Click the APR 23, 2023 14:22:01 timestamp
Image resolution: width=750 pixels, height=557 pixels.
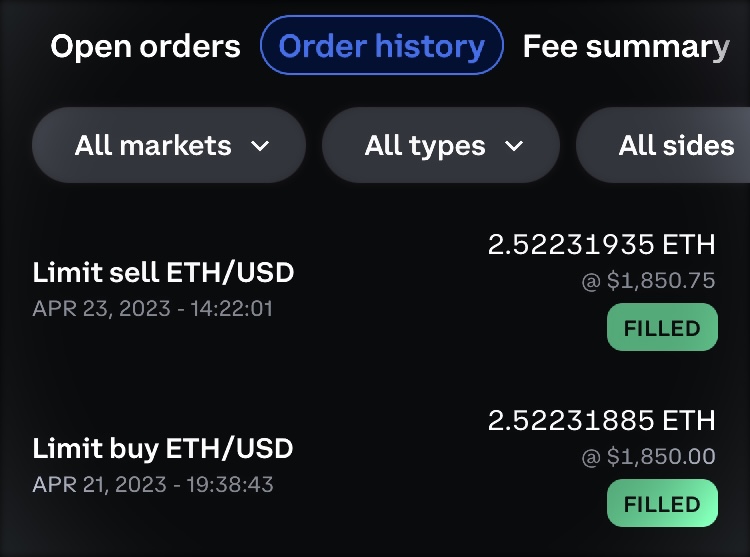152,308
